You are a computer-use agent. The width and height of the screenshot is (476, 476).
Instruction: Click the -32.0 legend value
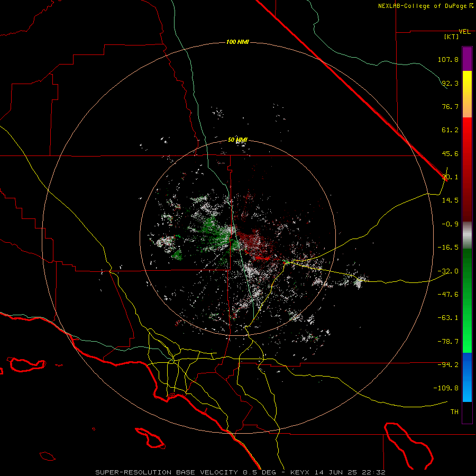pos(448,271)
